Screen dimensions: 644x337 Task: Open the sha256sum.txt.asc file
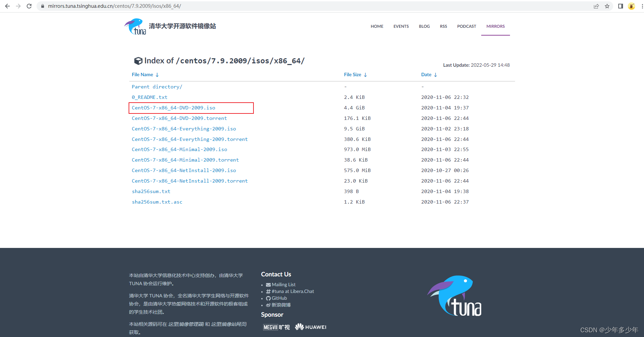(157, 202)
